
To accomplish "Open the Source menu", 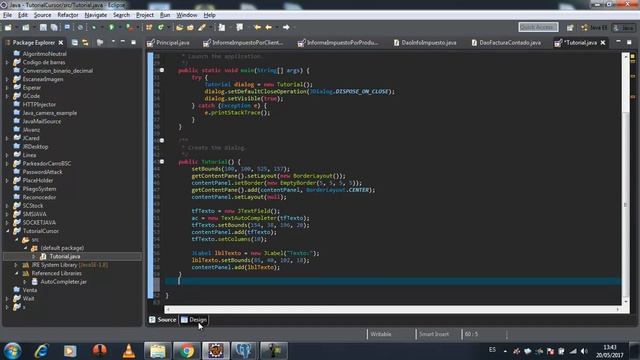I will pyautogui.click(x=42, y=15).
